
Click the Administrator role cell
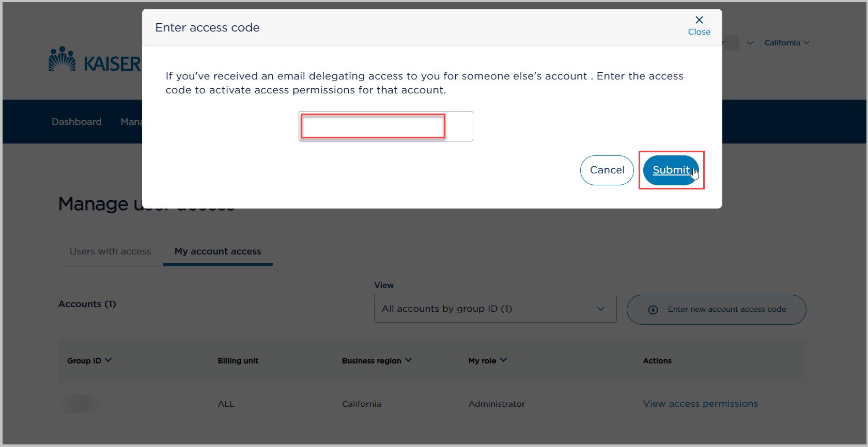[x=497, y=404]
